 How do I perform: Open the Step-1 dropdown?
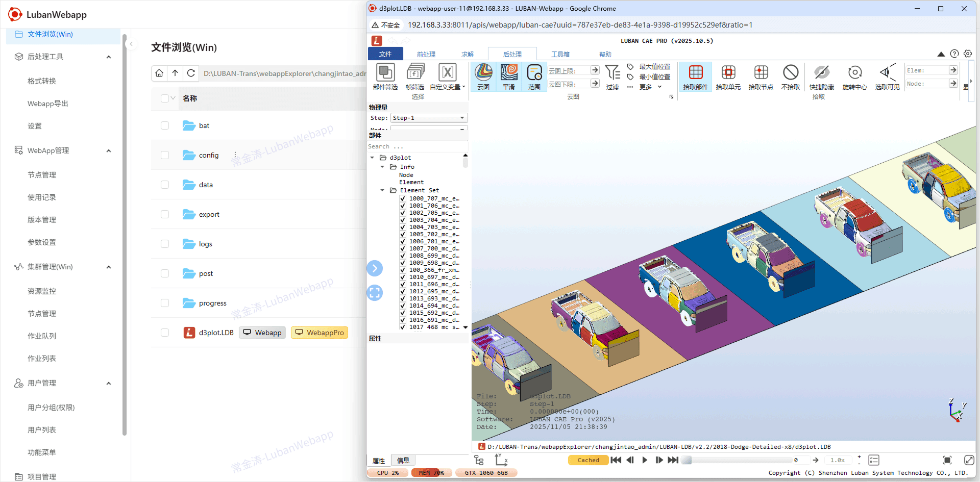tap(429, 118)
